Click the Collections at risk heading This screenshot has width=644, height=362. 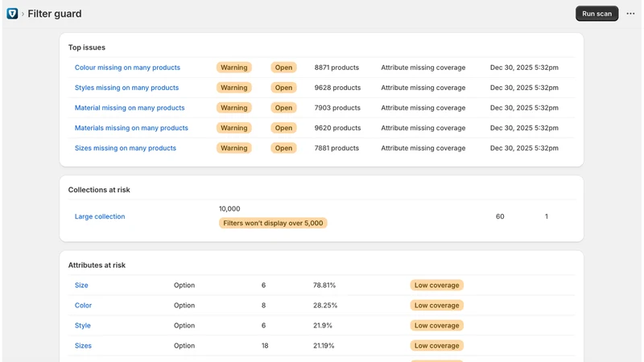pos(99,190)
